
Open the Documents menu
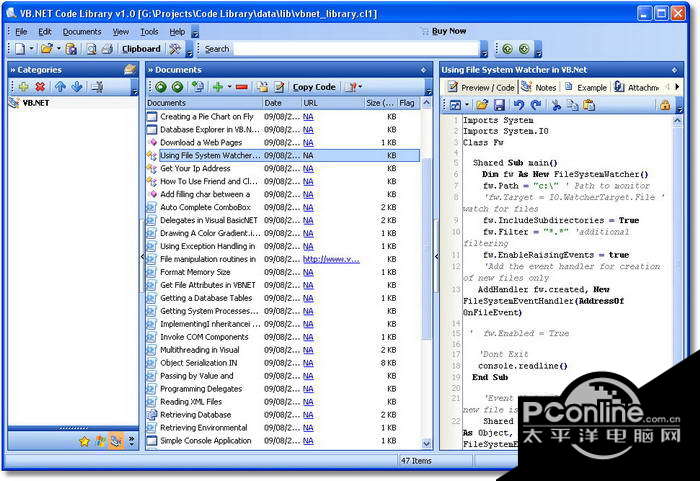[82, 32]
